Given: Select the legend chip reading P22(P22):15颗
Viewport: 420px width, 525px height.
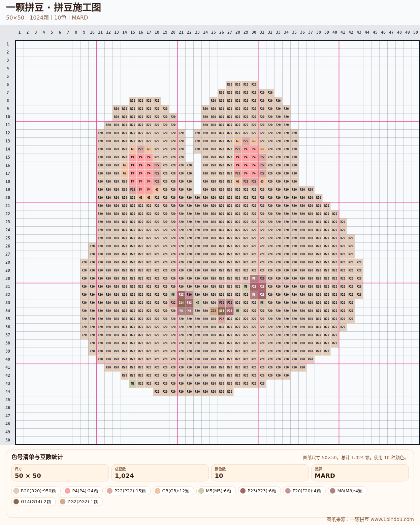Looking at the screenshot, I should 128,491.
